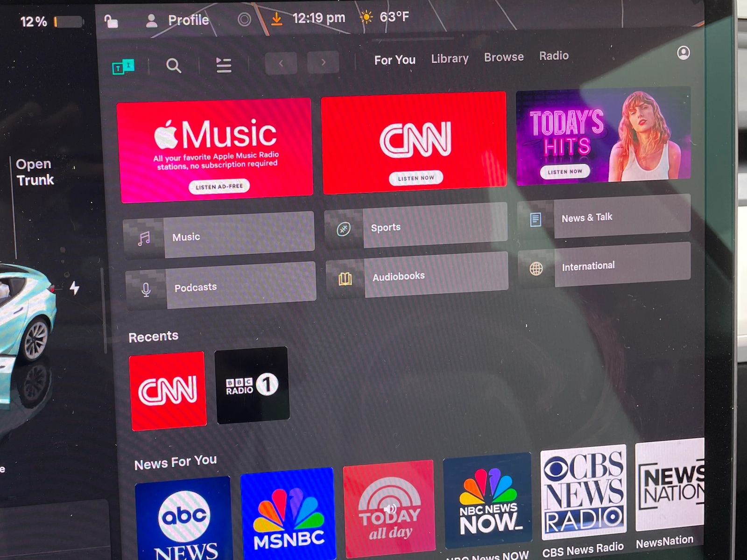
Task: Switch to the Library tab
Action: pyautogui.click(x=450, y=59)
